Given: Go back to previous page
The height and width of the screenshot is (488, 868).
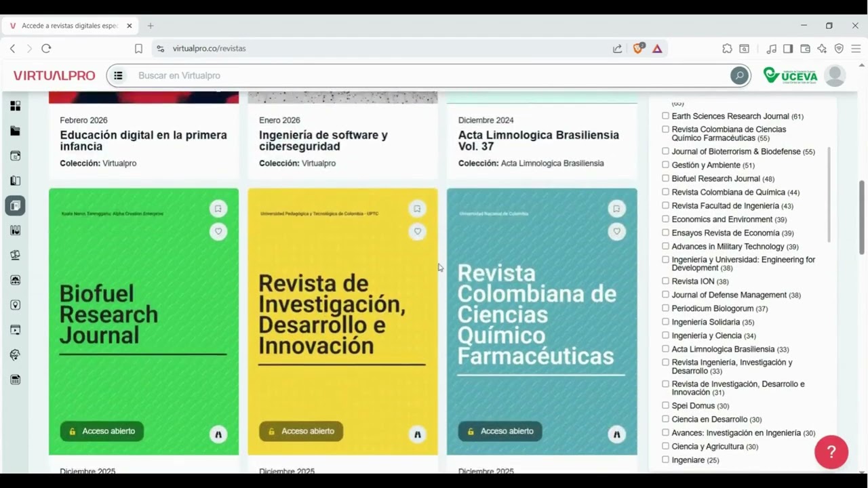Looking at the screenshot, I should coord(12,49).
